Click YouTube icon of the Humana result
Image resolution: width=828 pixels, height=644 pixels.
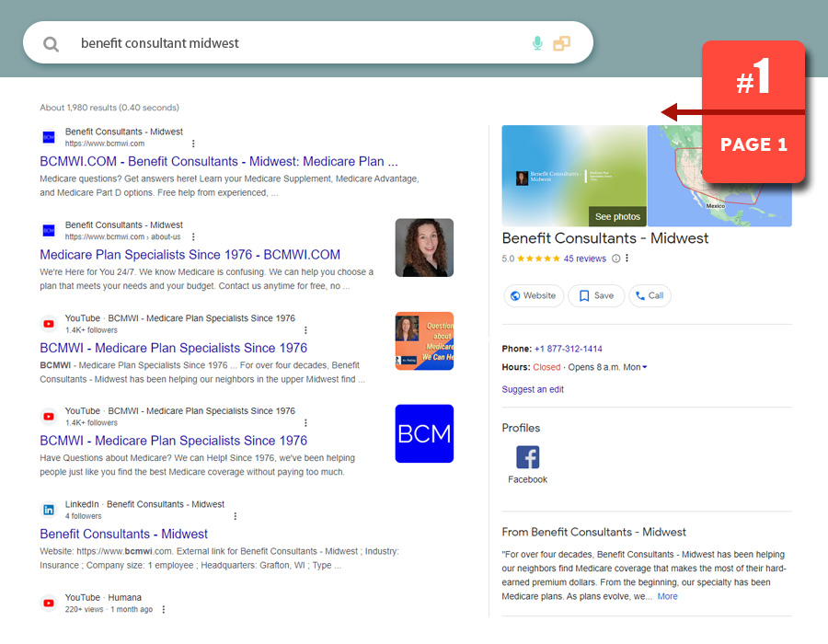tap(49, 603)
